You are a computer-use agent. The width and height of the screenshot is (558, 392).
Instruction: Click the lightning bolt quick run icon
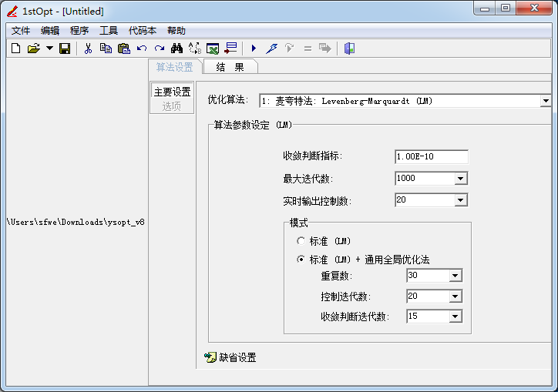pos(271,48)
